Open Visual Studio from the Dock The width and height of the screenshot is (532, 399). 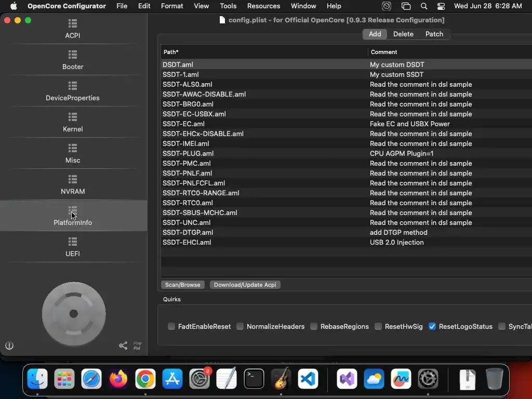[347, 379]
